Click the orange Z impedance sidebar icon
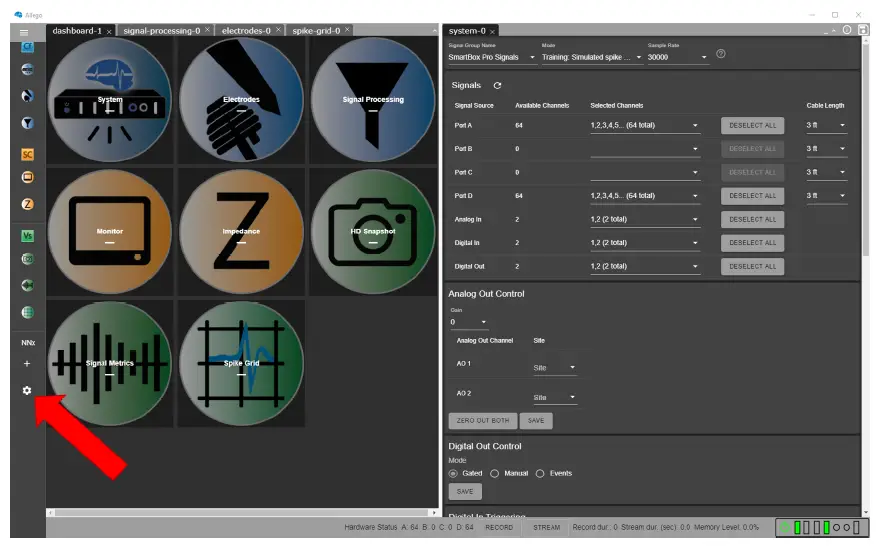The height and width of the screenshot is (548, 884). click(27, 204)
